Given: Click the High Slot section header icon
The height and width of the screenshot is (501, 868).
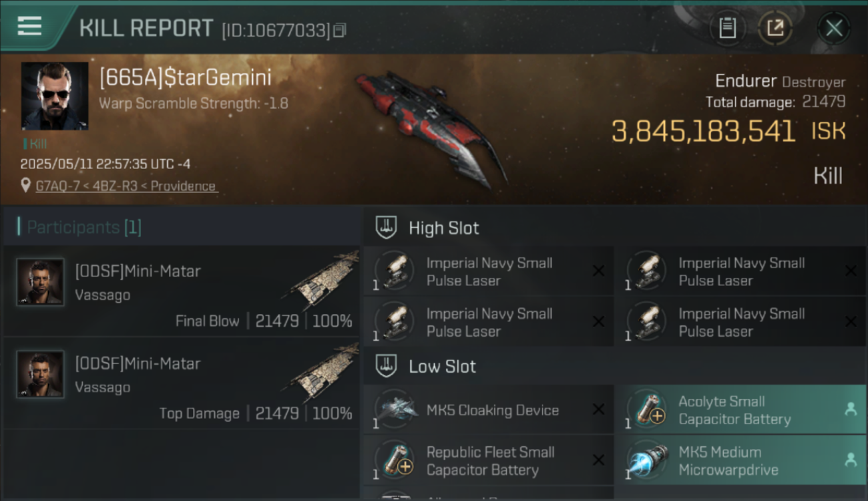Looking at the screenshot, I should [387, 227].
